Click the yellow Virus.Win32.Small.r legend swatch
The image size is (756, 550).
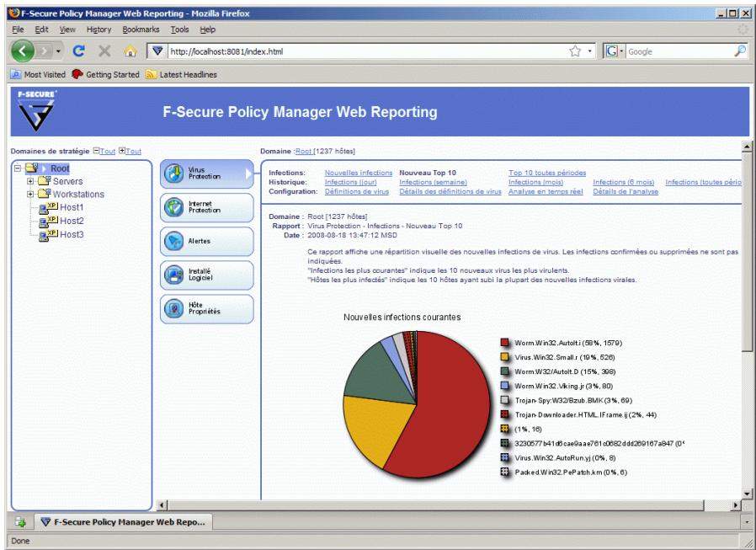pos(505,357)
